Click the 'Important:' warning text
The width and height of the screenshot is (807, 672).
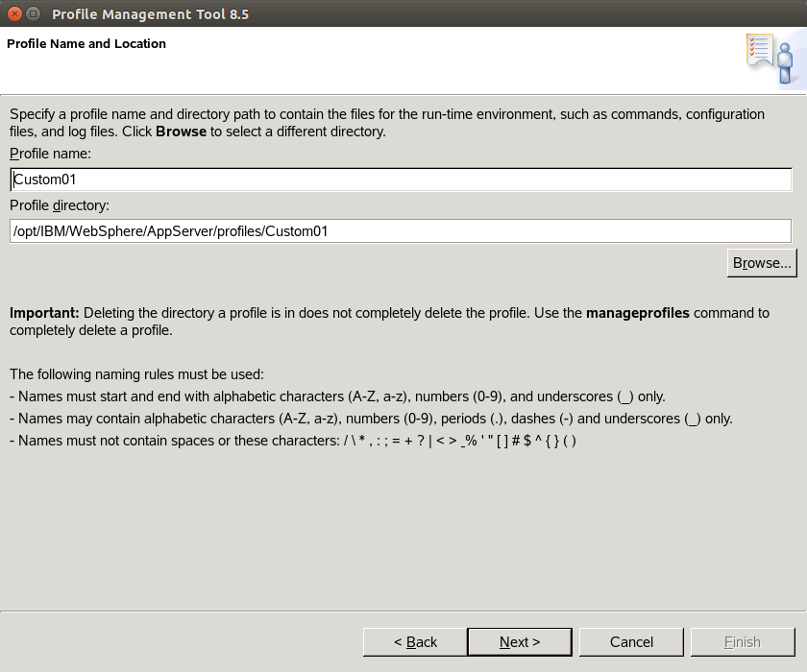[x=44, y=313]
